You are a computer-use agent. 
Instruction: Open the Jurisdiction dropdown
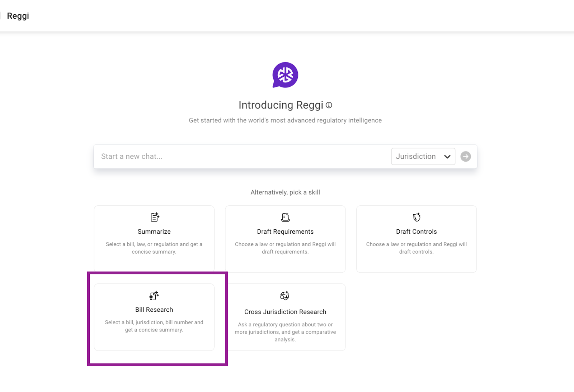423,157
